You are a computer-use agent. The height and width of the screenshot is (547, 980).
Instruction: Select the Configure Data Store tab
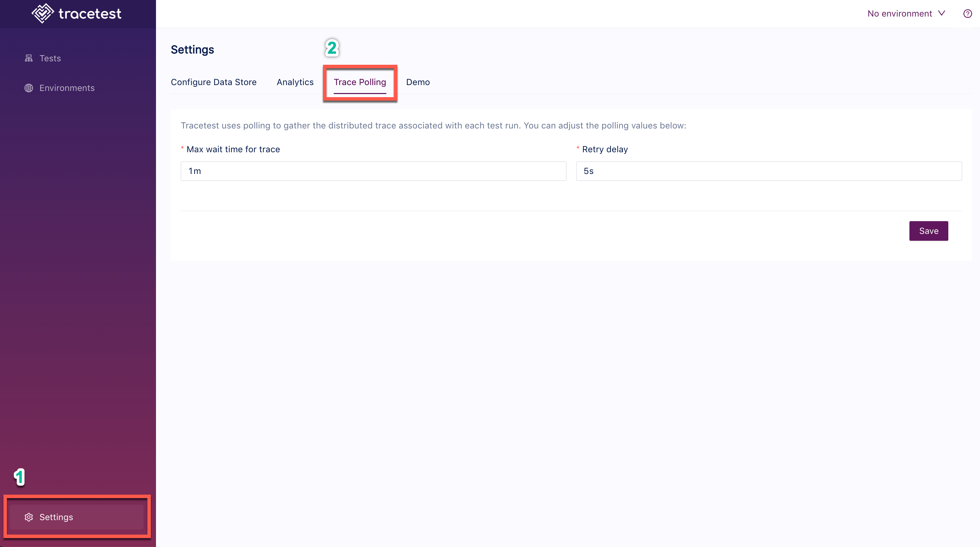[213, 82]
